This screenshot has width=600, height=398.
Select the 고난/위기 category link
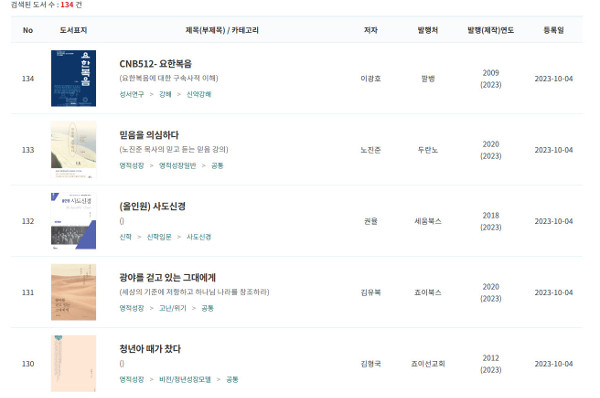click(173, 308)
